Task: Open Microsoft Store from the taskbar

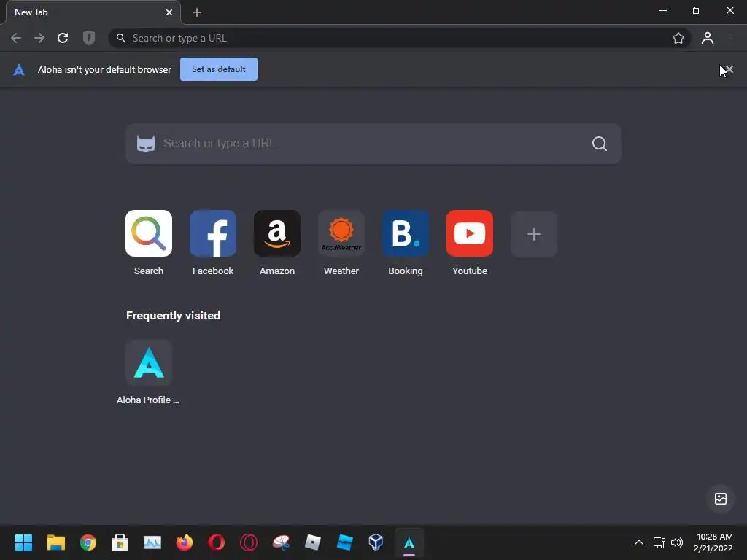Action: [120, 542]
